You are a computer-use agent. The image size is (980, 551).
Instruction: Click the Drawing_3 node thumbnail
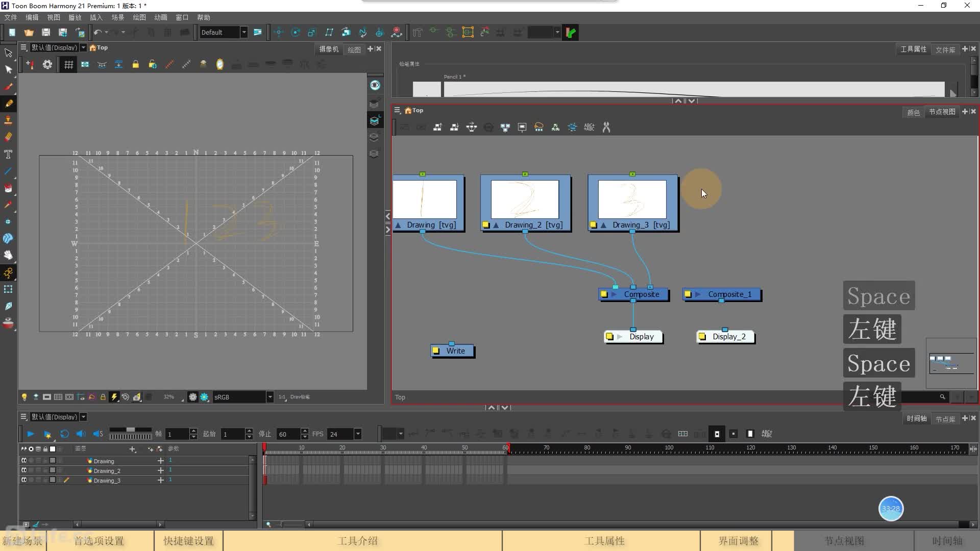pos(632,199)
